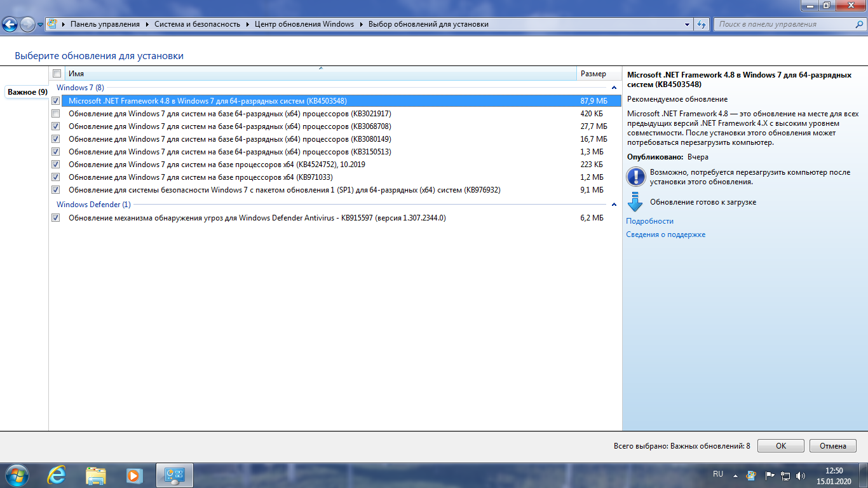
Task: Open the Сведения о поддержке link
Action: (665, 234)
